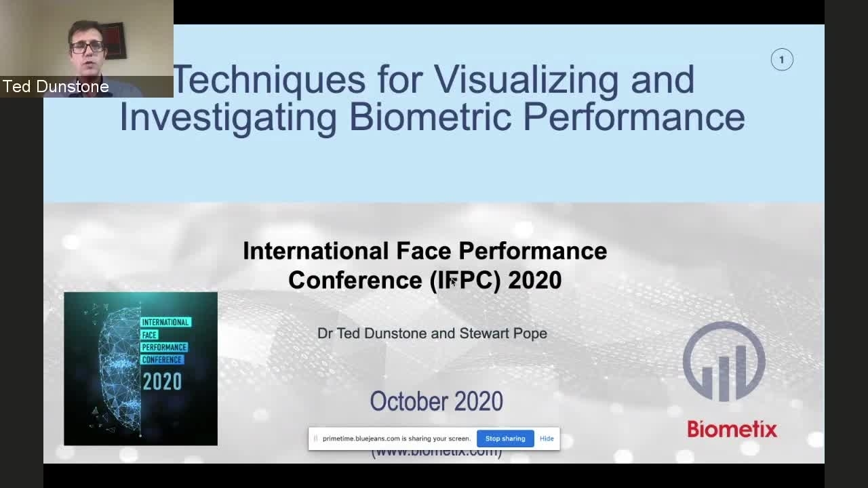The height and width of the screenshot is (488, 868).
Task: Click the Biometix logo icon
Action: (724, 361)
